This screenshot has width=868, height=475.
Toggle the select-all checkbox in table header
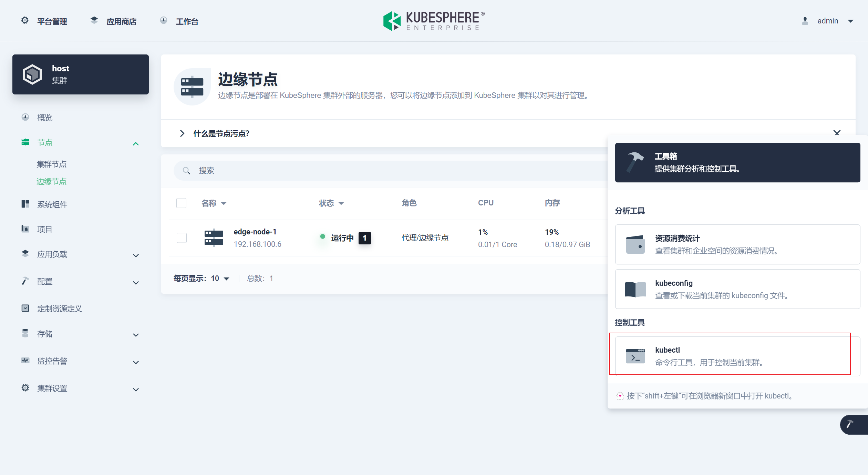(x=181, y=203)
